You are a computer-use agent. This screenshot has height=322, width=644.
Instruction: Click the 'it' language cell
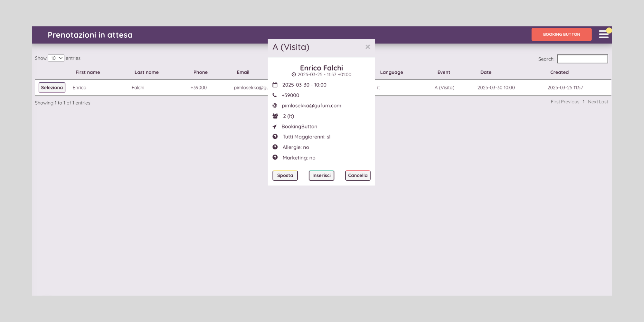point(378,88)
